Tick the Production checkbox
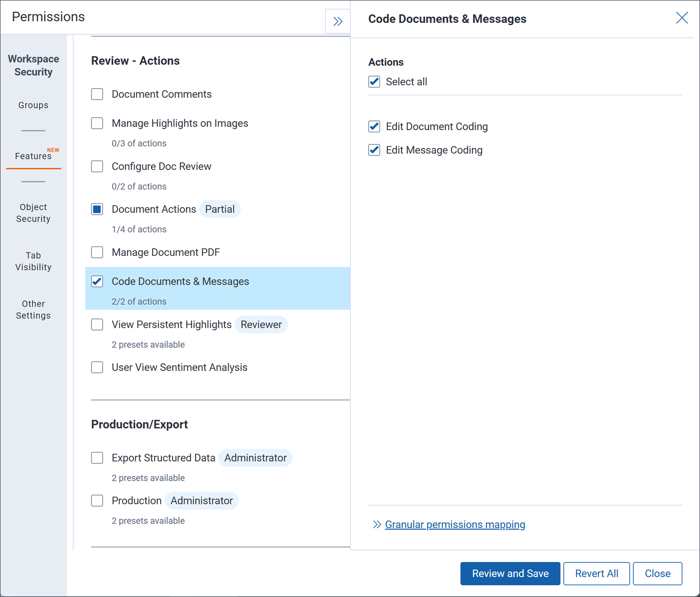This screenshot has height=597, width=700. click(x=97, y=501)
